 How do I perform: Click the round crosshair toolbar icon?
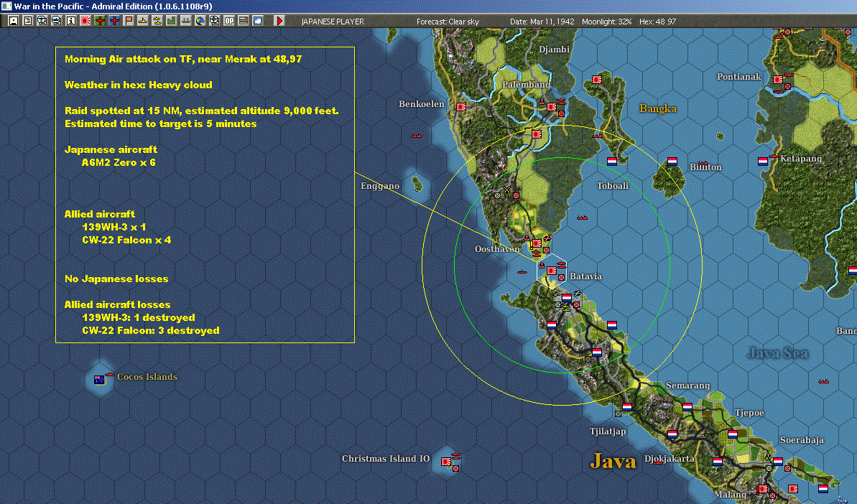(214, 21)
